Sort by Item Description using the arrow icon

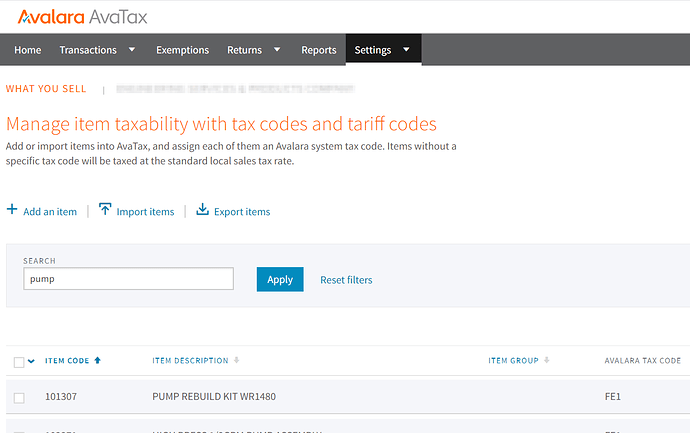[236, 360]
